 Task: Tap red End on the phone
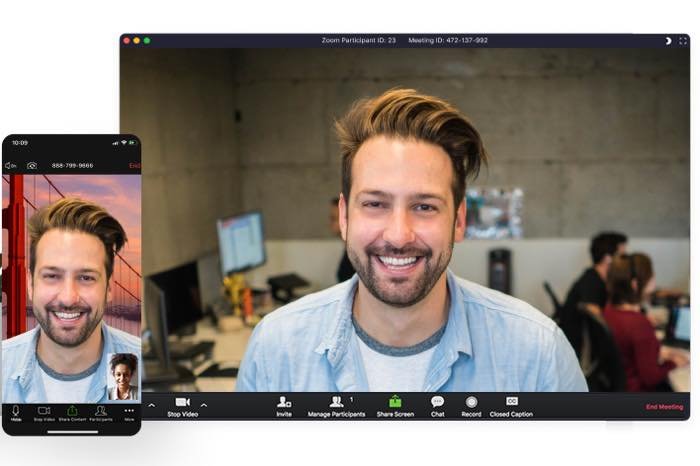[x=134, y=166]
